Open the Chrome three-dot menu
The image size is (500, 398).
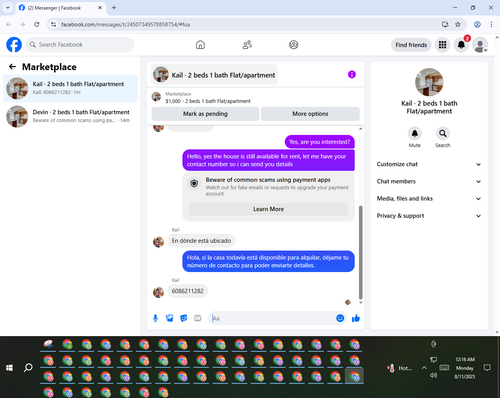tap(491, 24)
